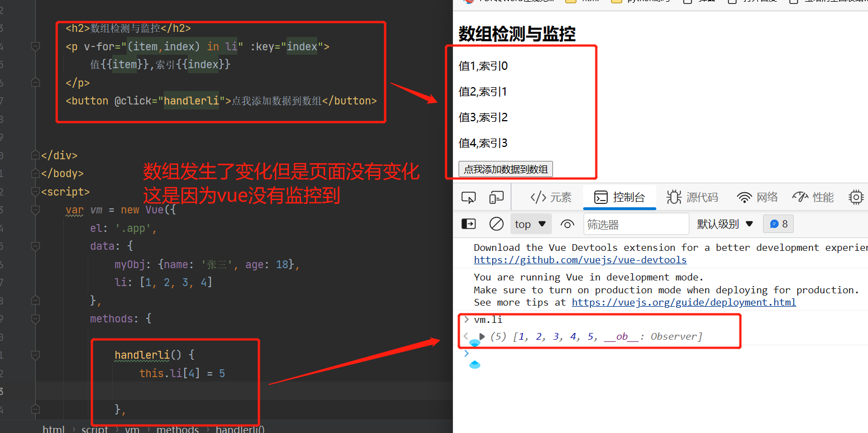Create live expression using the eye icon
Screen dimensions: 868x433
tap(567, 224)
